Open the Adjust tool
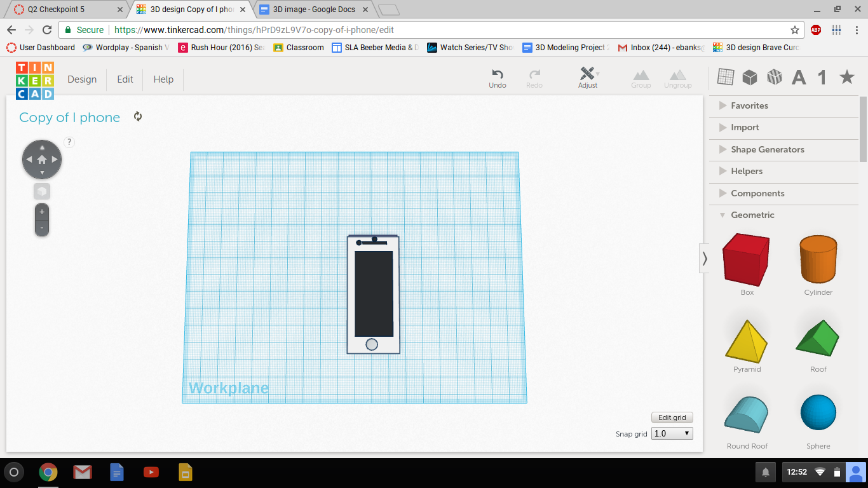The height and width of the screenshot is (488, 868). 588,74
